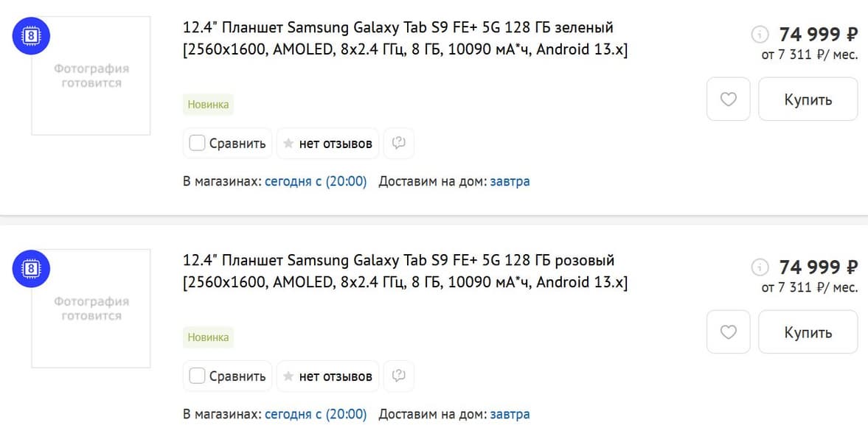Viewport: 868px width, 442px height.
Task: Open 'нет отзывов' reviews for green tablet
Action: pyautogui.click(x=328, y=143)
